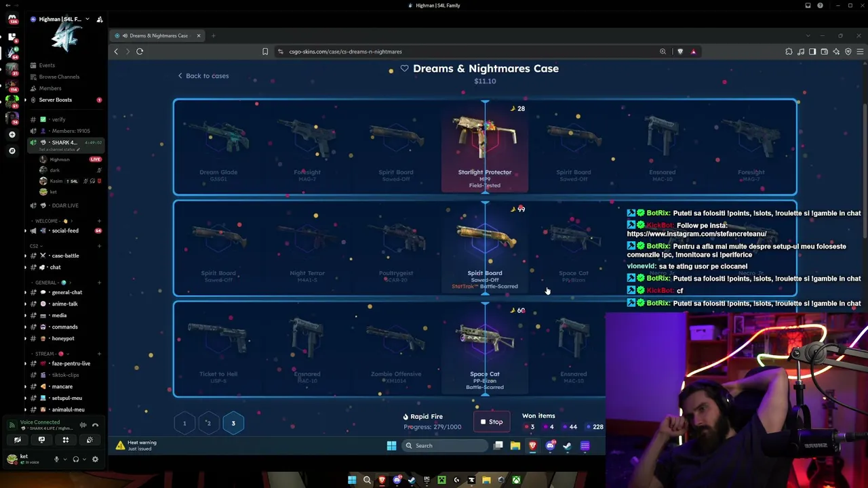
Task: Select case count button 2
Action: click(x=209, y=423)
